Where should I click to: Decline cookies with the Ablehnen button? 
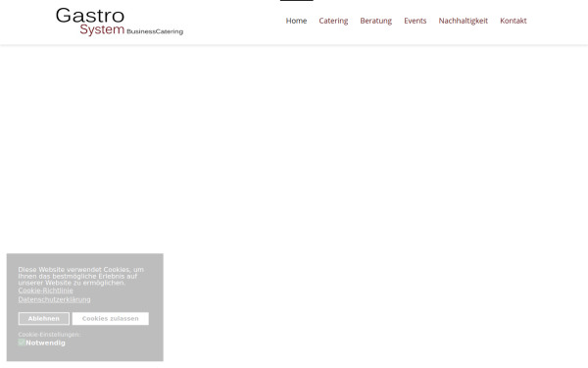[44, 318]
